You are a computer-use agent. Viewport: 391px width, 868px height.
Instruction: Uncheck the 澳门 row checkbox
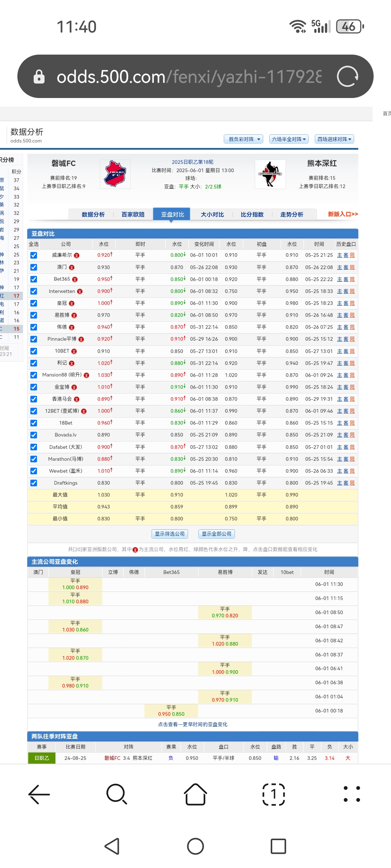point(34,267)
